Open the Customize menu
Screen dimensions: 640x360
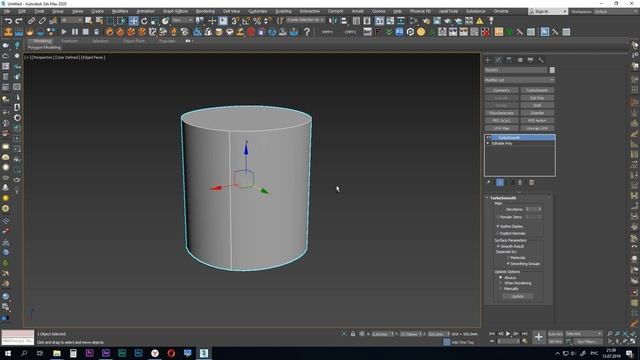click(258, 11)
